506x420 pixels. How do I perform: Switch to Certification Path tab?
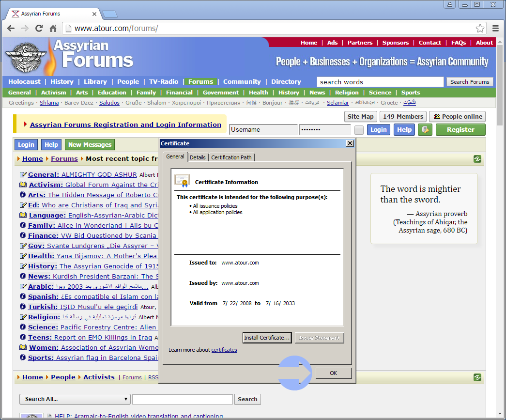click(231, 157)
